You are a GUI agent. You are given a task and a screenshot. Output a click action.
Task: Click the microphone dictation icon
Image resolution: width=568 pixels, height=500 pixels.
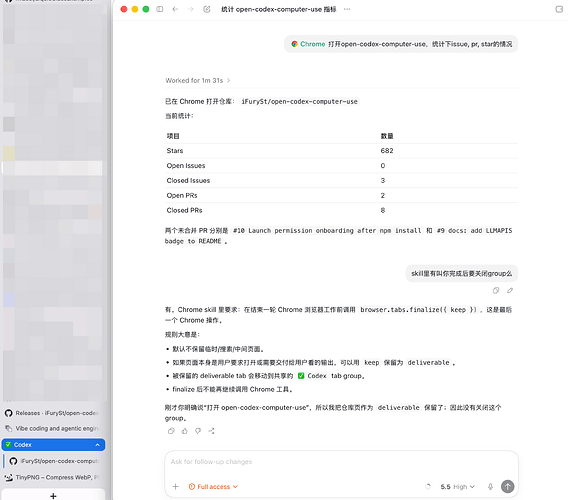point(490,487)
